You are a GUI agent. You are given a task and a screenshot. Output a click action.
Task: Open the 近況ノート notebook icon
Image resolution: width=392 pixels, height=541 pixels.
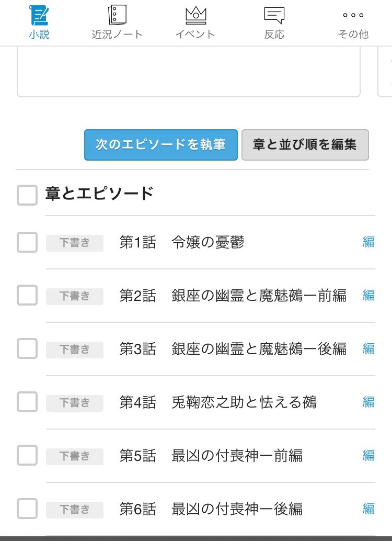tap(117, 15)
